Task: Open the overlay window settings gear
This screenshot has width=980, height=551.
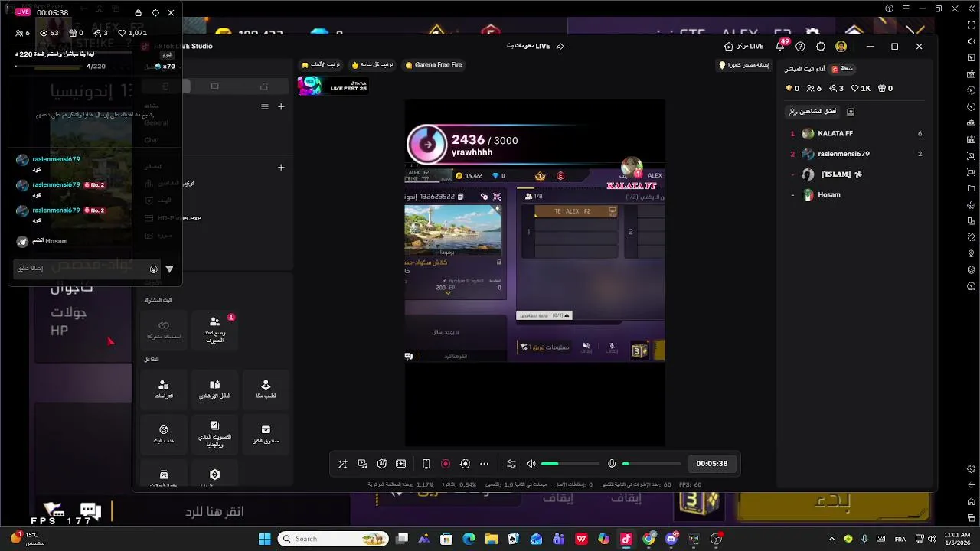Action: pos(155,13)
